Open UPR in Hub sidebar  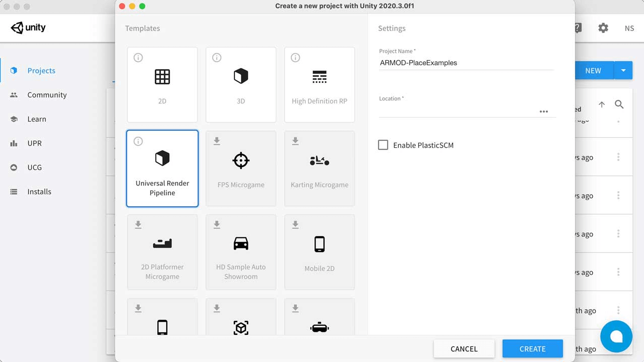point(34,143)
